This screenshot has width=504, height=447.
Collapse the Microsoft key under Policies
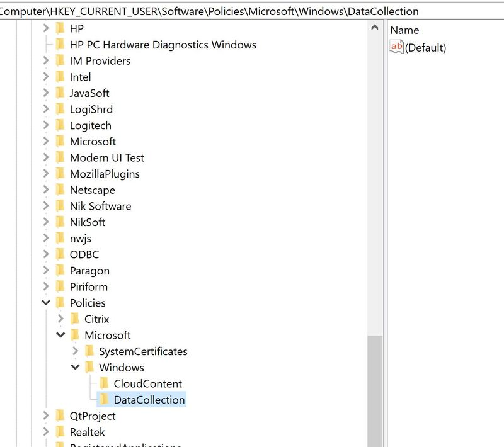coord(60,335)
